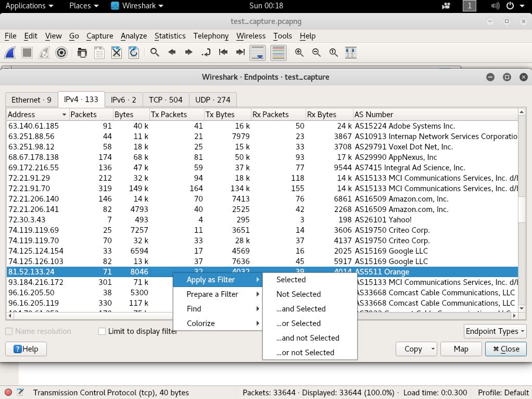This screenshot has width=532, height=399.
Task: Click the zoom in toolbar icon
Action: (x=299, y=53)
